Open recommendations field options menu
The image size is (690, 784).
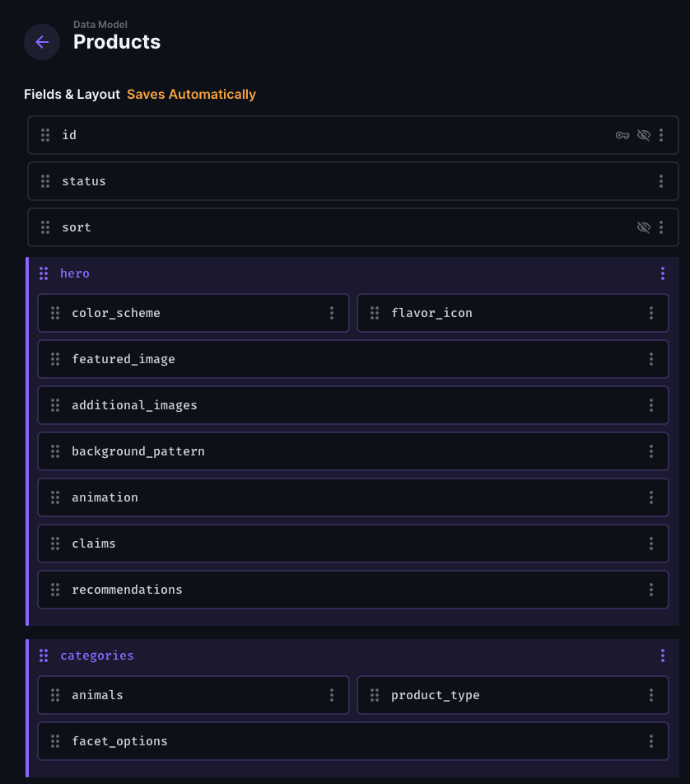tap(651, 590)
